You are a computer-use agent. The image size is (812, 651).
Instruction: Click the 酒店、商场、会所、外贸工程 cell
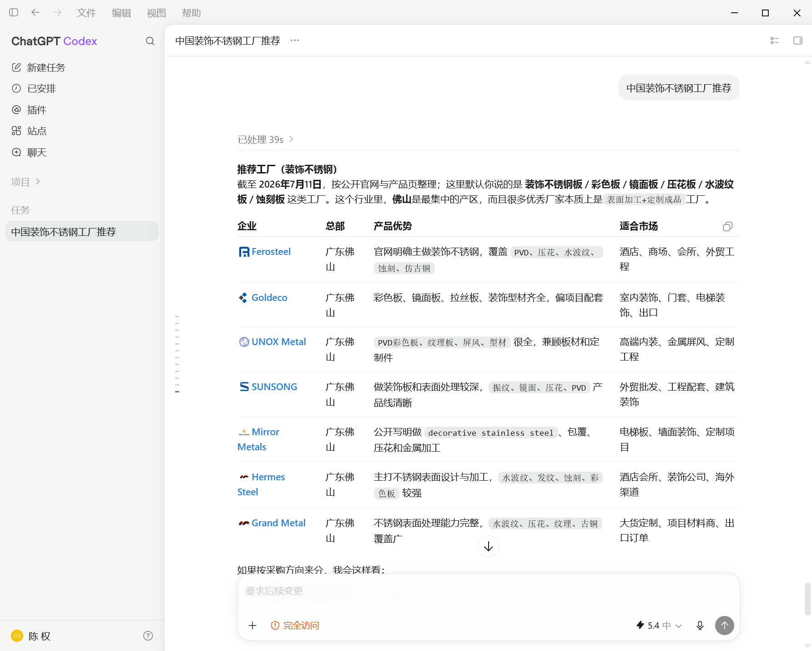(x=677, y=259)
